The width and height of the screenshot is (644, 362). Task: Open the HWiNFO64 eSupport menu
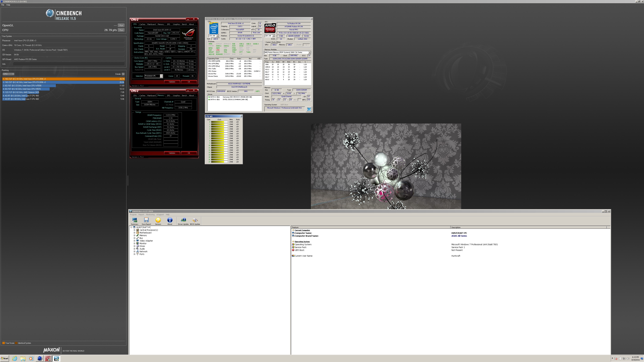pos(160,215)
